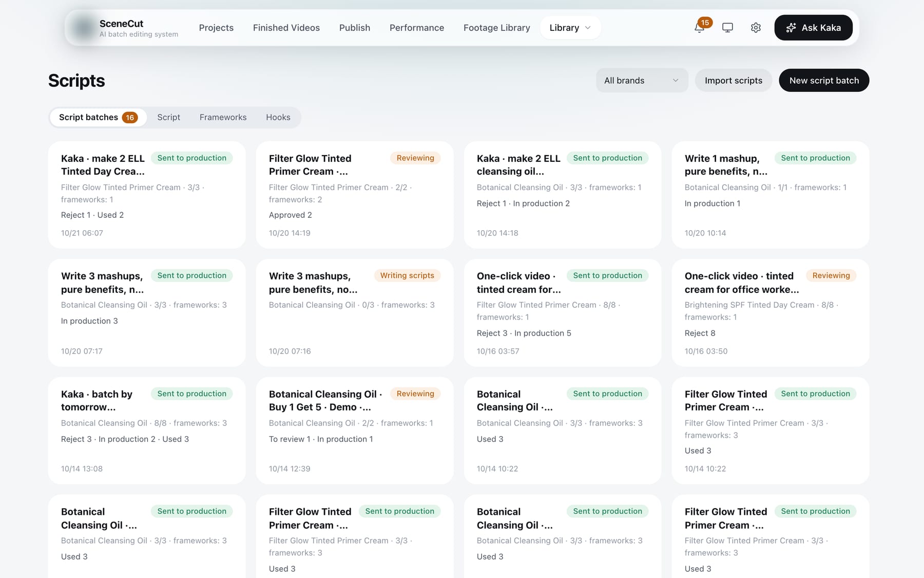Click the timestamp "10/20 10:14"
The image size is (924, 578).
point(705,233)
